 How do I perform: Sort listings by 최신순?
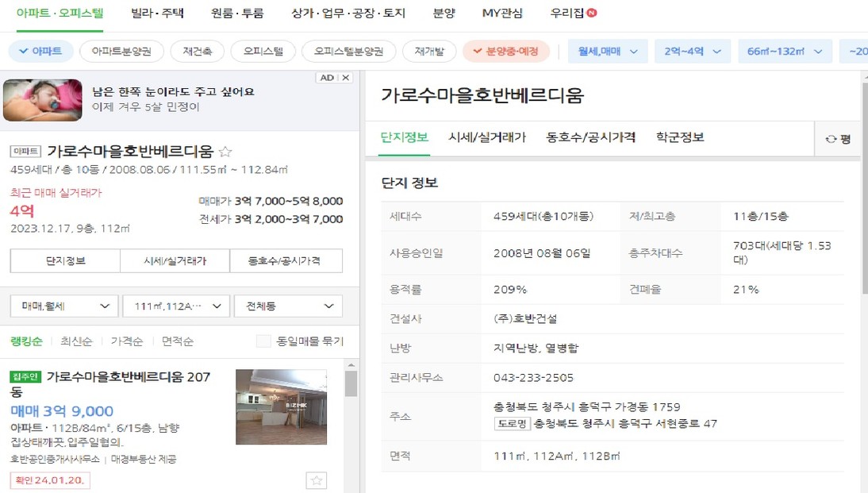click(76, 341)
